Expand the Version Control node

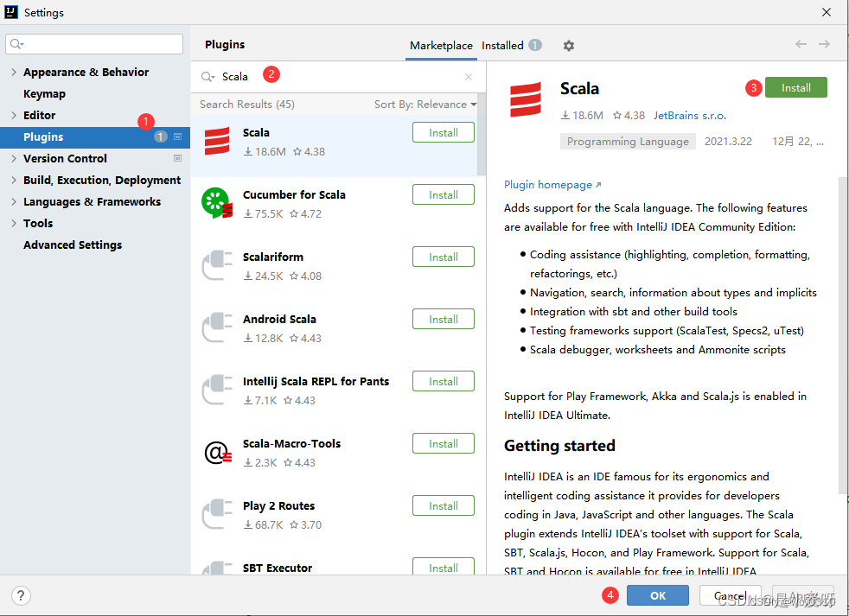click(14, 159)
